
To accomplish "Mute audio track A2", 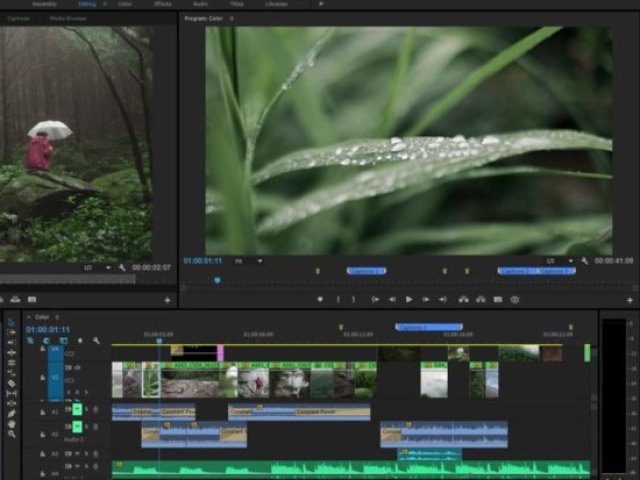I will (x=77, y=427).
